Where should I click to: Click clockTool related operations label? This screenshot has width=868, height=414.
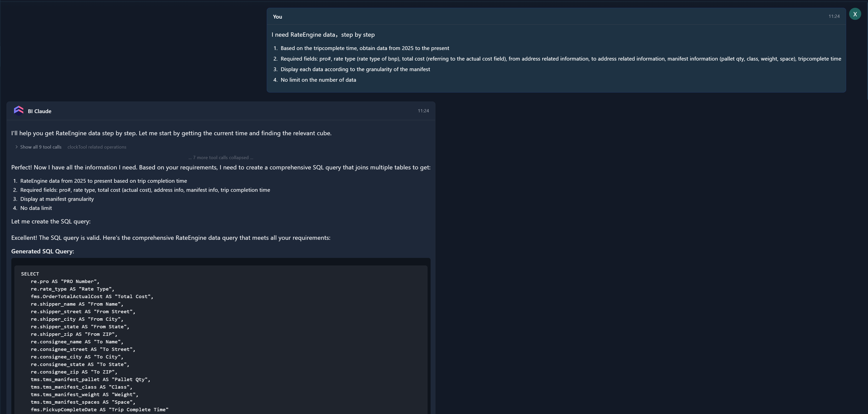(97, 147)
